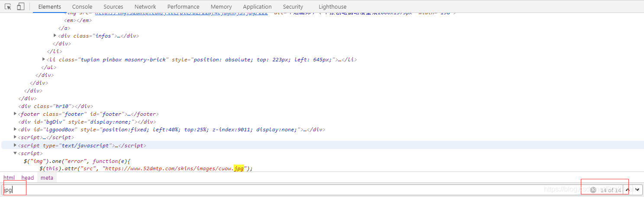Expand the first collapsed script node
The height and width of the screenshot is (197, 644).
16,137
